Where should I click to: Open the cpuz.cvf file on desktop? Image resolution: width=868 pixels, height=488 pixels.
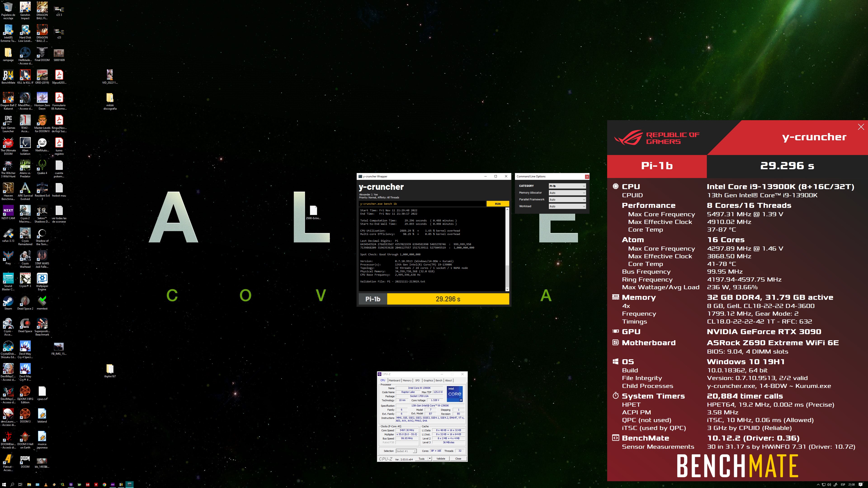click(42, 393)
